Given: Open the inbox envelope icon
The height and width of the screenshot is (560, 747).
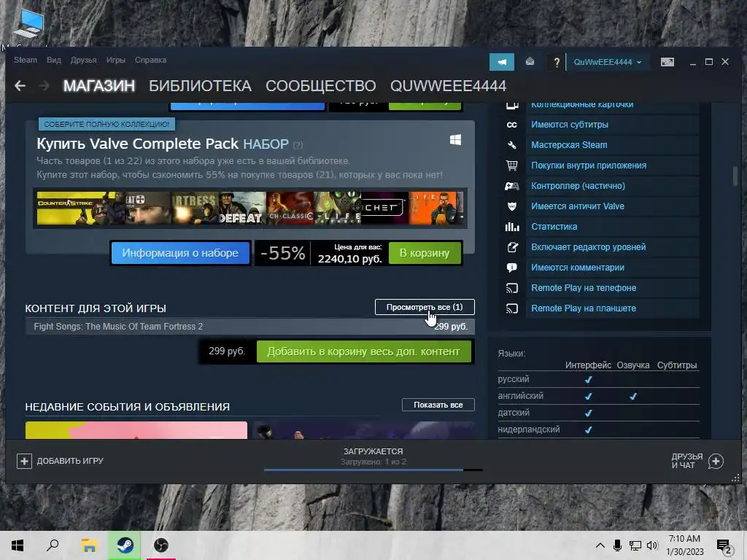Looking at the screenshot, I should pyautogui.click(x=530, y=62).
